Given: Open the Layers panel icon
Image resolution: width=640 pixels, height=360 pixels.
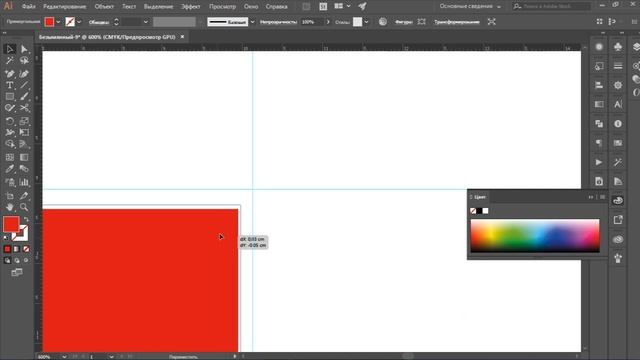Looking at the screenshot, I should 636,47.
